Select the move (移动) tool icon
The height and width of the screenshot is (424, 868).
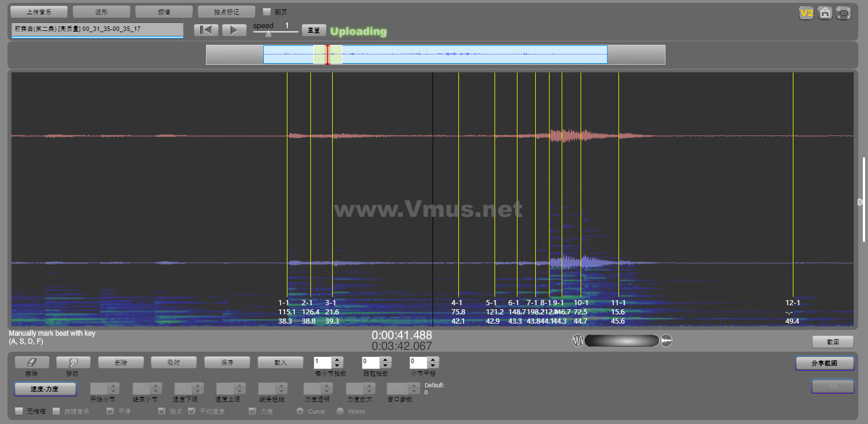point(73,363)
